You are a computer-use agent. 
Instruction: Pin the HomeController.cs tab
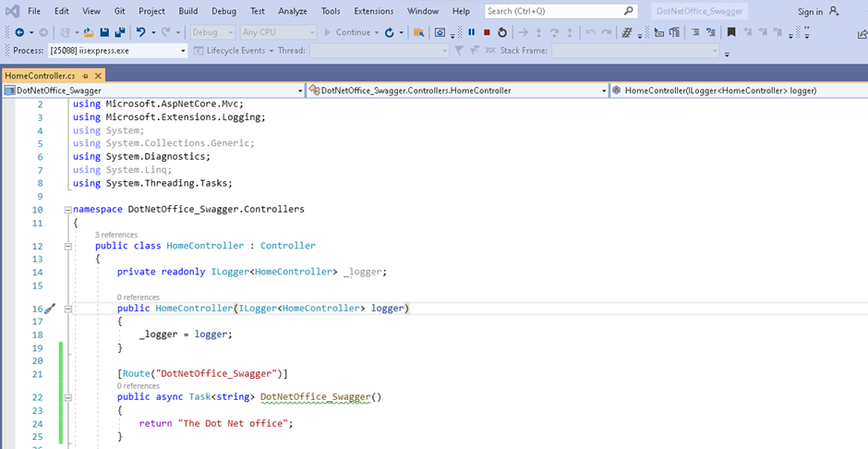pyautogui.click(x=86, y=75)
